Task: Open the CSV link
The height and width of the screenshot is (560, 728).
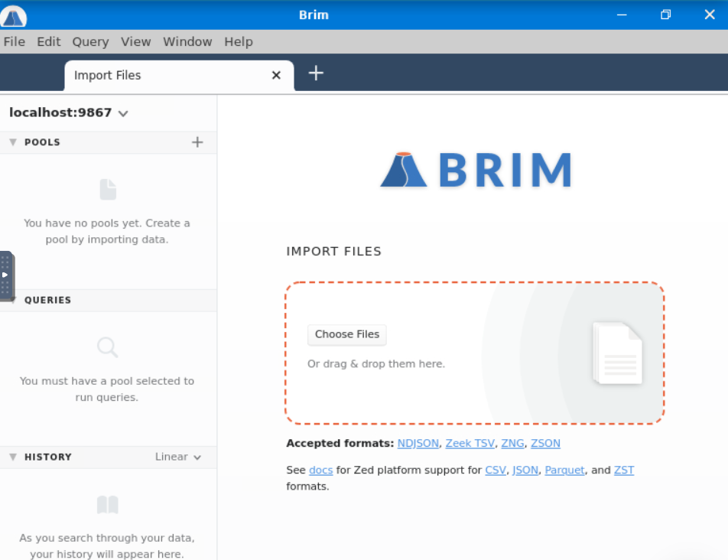Action: (496, 470)
